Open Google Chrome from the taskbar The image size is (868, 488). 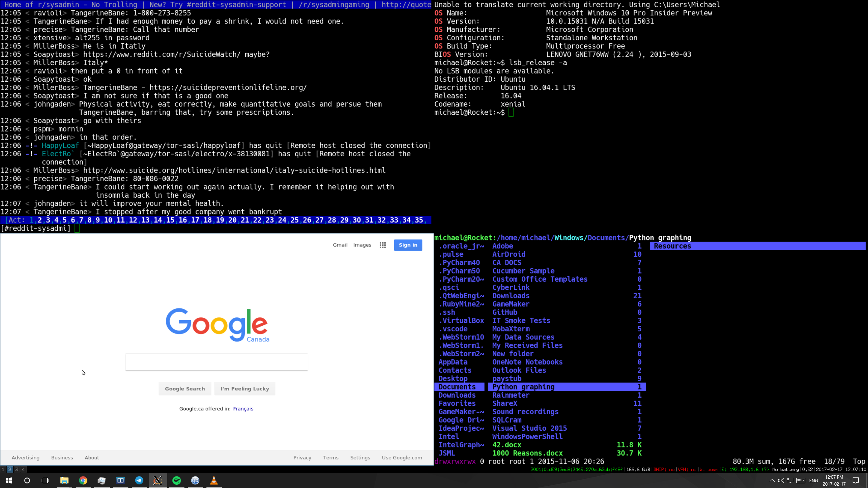[83, 480]
